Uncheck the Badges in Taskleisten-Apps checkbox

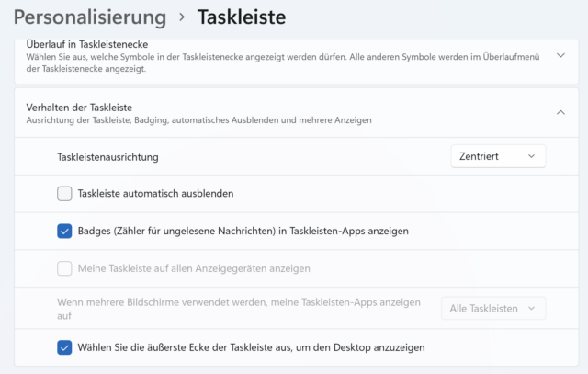[64, 232]
